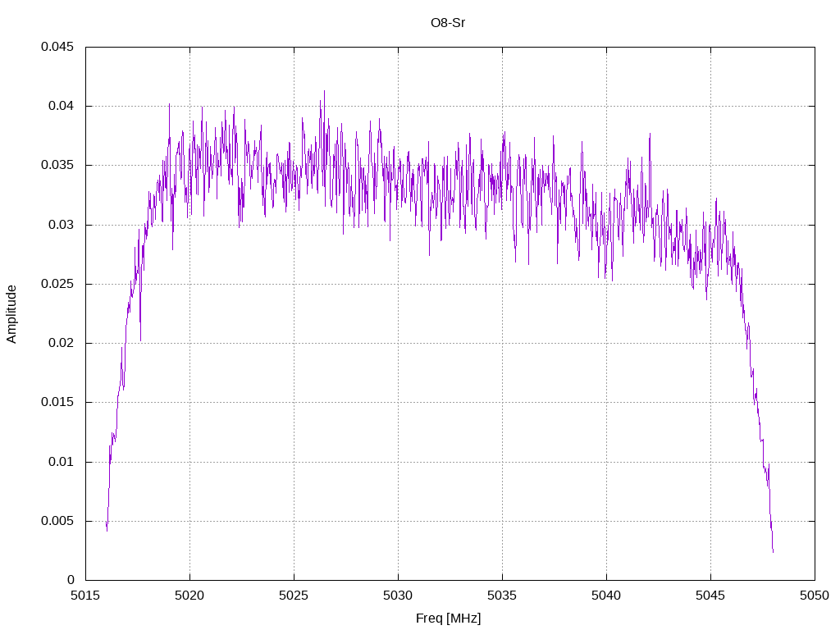Click the 0.01 y-axis tick label

point(61,461)
